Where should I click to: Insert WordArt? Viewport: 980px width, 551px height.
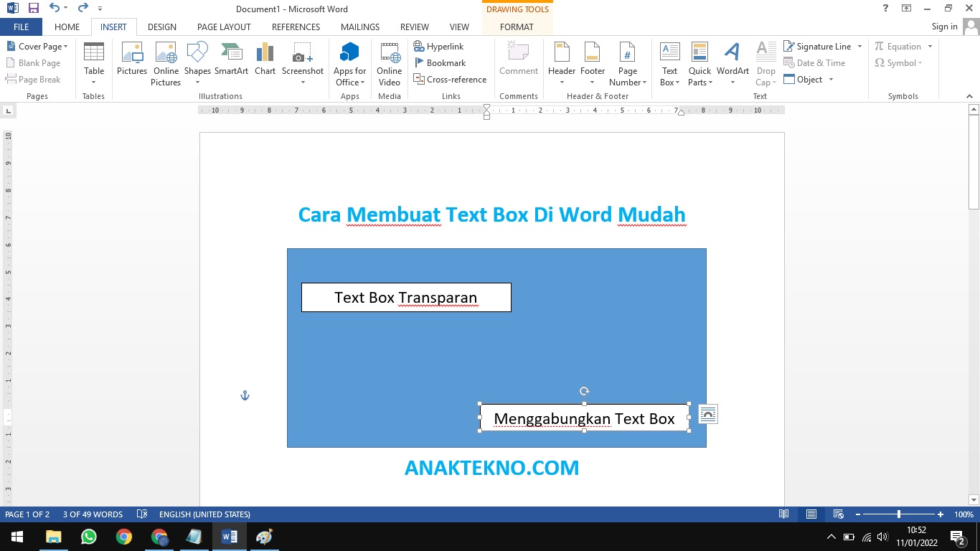click(x=732, y=64)
